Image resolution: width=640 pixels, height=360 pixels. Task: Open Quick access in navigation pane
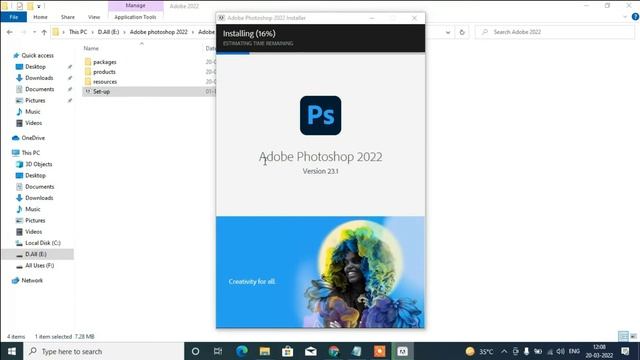point(37,56)
